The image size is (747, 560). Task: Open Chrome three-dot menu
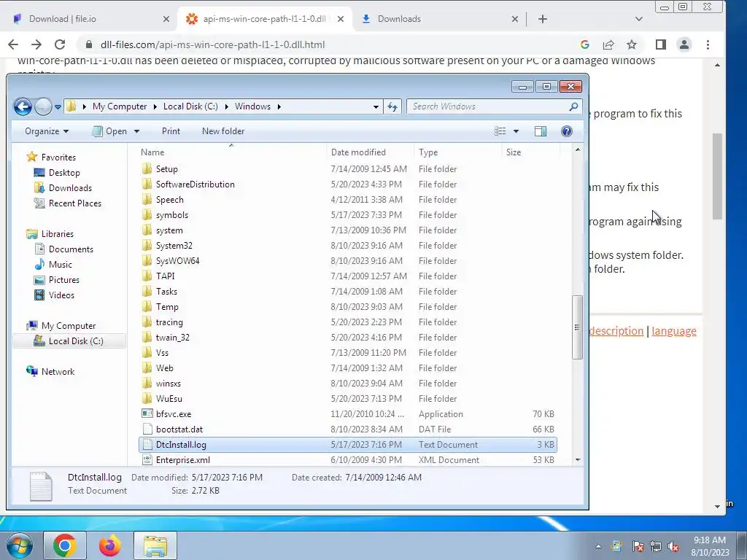point(708,44)
